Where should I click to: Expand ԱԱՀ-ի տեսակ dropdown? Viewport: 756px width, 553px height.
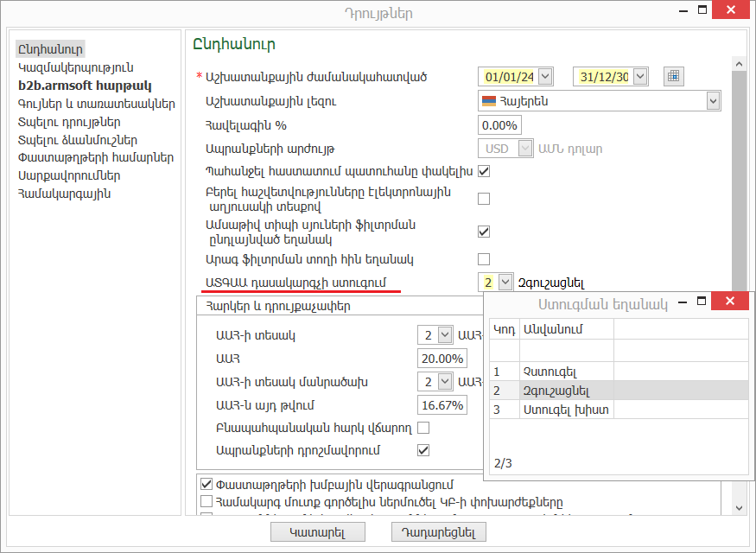tap(445, 334)
